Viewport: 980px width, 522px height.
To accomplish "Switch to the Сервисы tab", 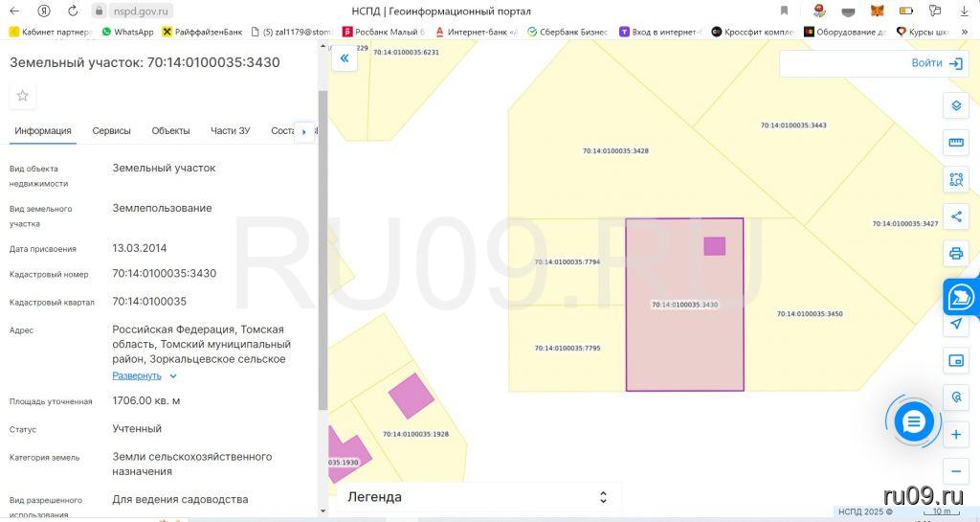I will [112, 131].
